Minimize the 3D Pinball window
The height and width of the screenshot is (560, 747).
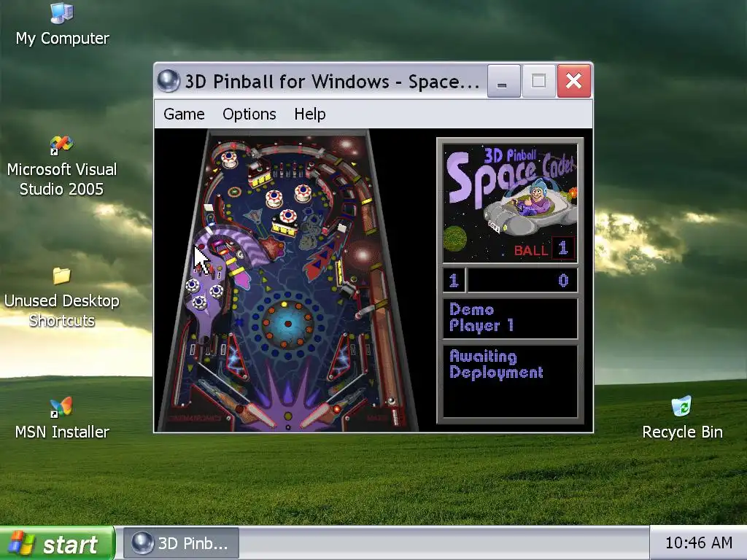point(503,81)
